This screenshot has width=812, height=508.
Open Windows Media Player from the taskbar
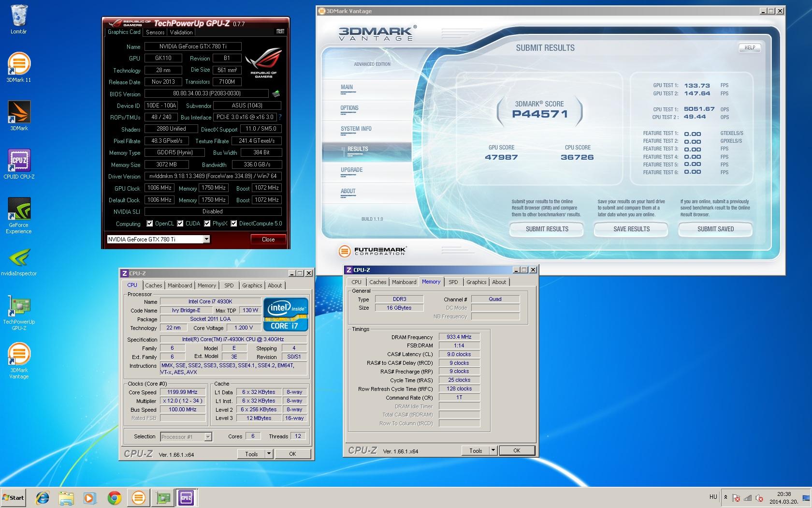coord(90,497)
